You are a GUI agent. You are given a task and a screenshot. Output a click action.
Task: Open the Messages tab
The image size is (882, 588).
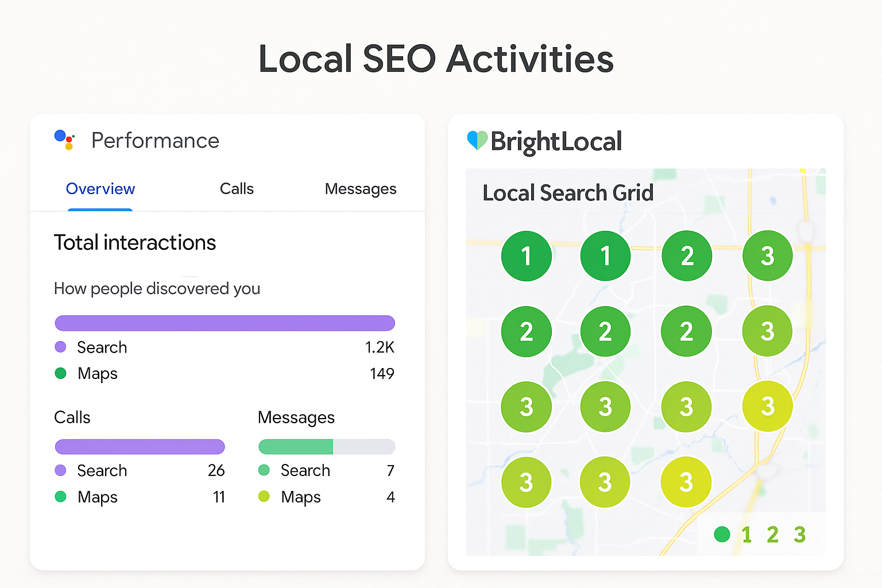coord(361,189)
